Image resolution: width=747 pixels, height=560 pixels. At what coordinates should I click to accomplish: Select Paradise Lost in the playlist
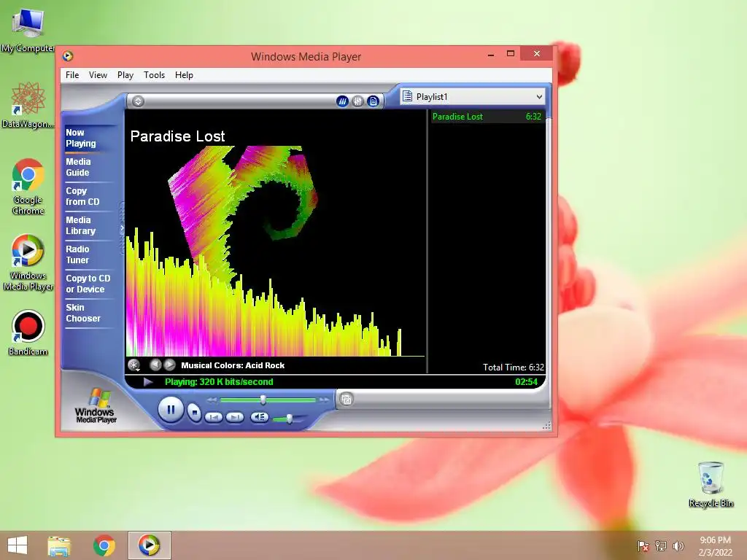click(487, 117)
